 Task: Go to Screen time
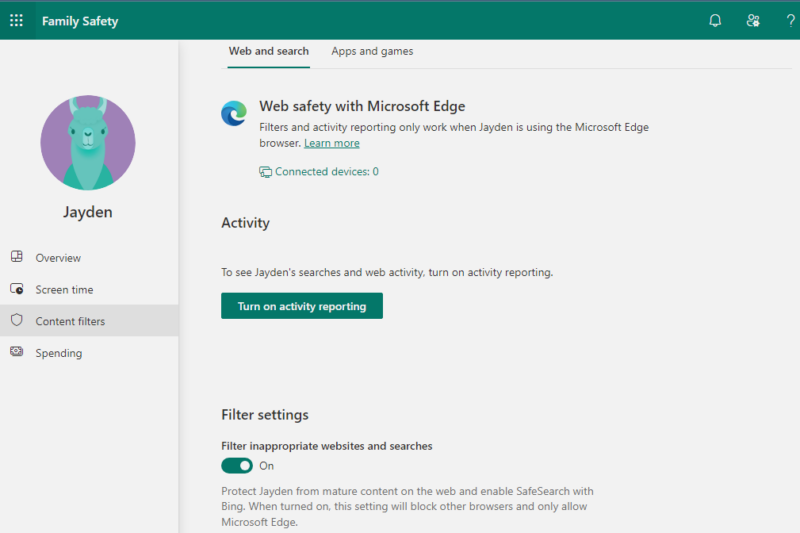pyautogui.click(x=89, y=289)
